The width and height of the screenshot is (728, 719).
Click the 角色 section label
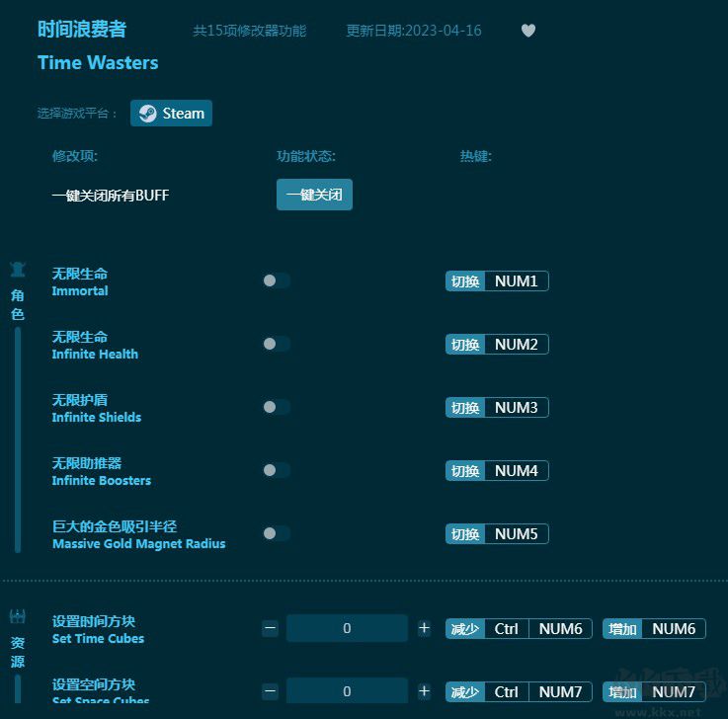point(18,304)
